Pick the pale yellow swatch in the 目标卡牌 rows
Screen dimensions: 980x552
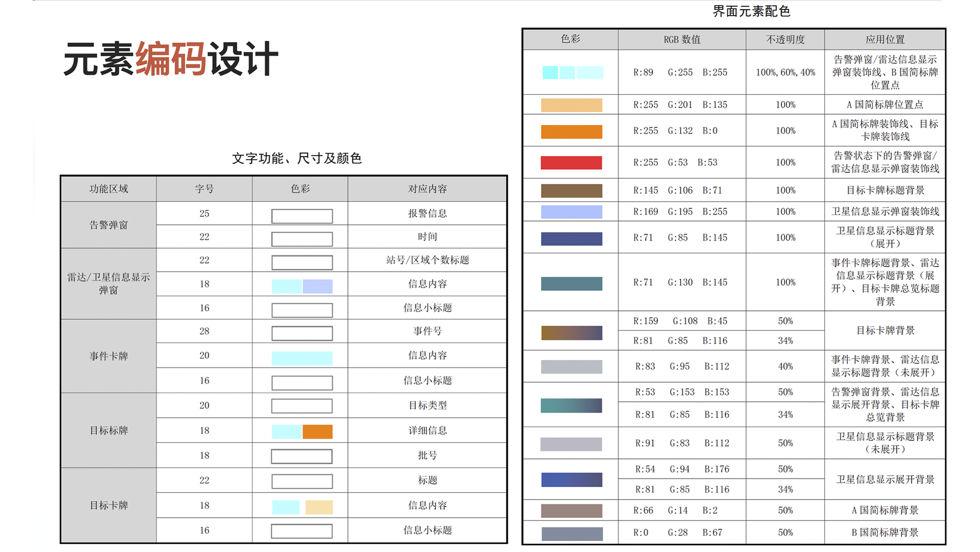(319, 507)
